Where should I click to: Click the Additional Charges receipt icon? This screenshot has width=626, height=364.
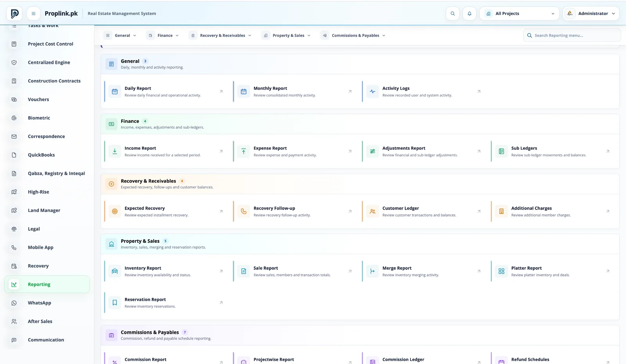click(x=501, y=212)
